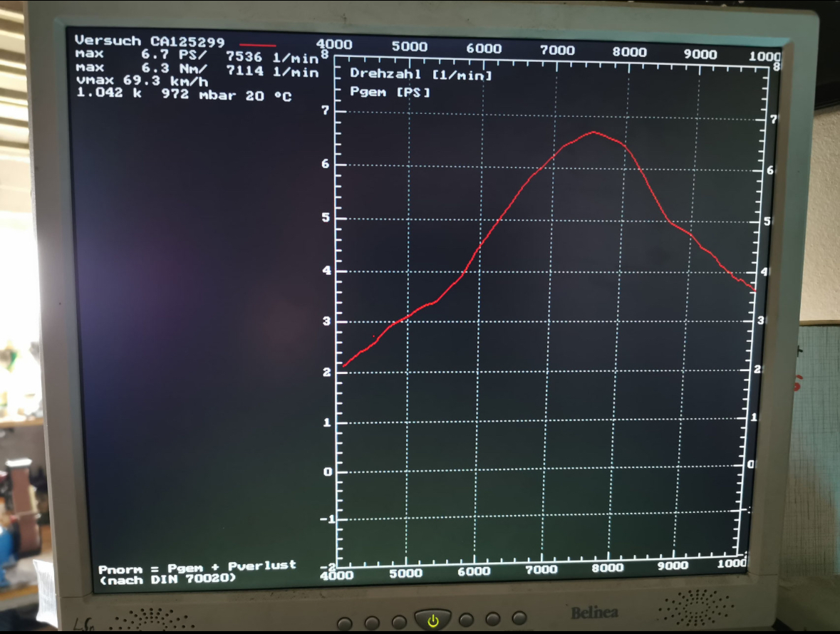Select the 1.042 k correction factor
The width and height of the screenshot is (840, 634).
click(109, 93)
